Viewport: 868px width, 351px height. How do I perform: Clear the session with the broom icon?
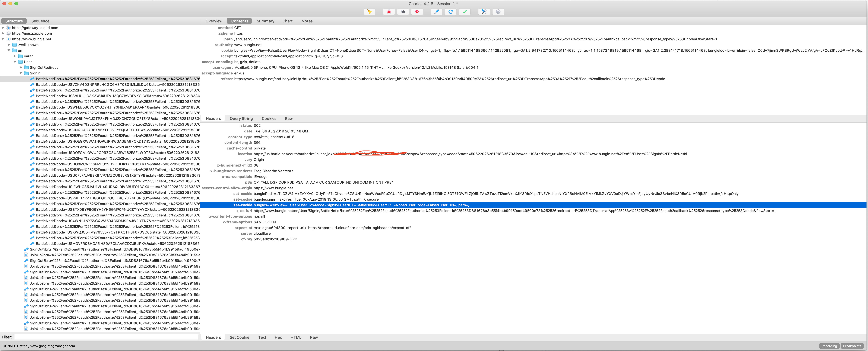pyautogui.click(x=369, y=12)
